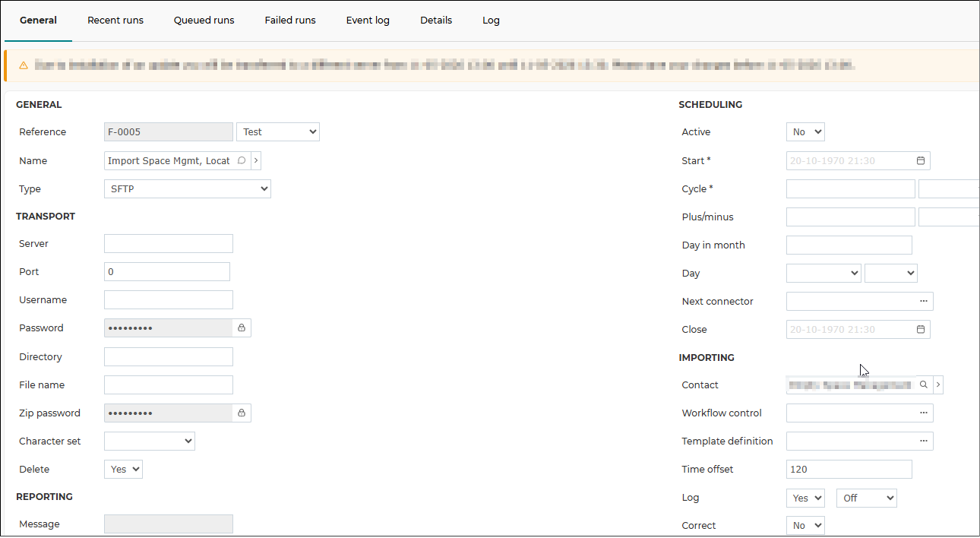
Task: Click the lock icon beside Zip password
Action: (242, 413)
